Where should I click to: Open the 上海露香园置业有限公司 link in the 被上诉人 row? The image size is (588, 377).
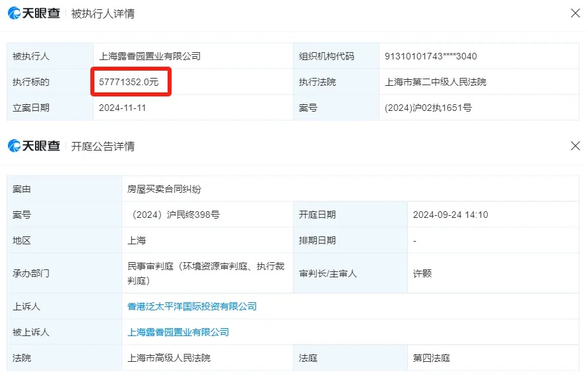[x=178, y=332]
